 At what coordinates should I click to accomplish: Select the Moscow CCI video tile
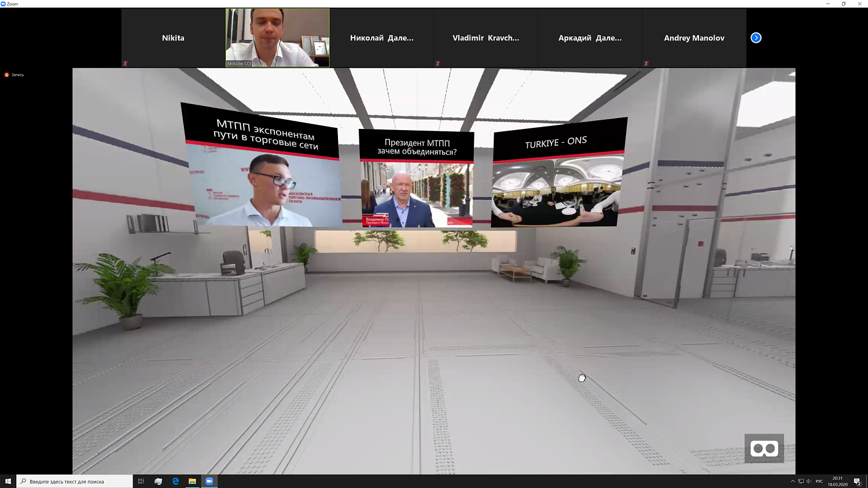click(x=278, y=38)
